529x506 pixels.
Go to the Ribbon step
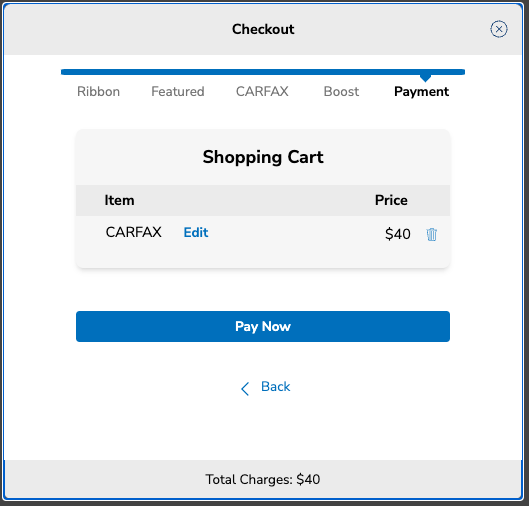pyautogui.click(x=98, y=91)
